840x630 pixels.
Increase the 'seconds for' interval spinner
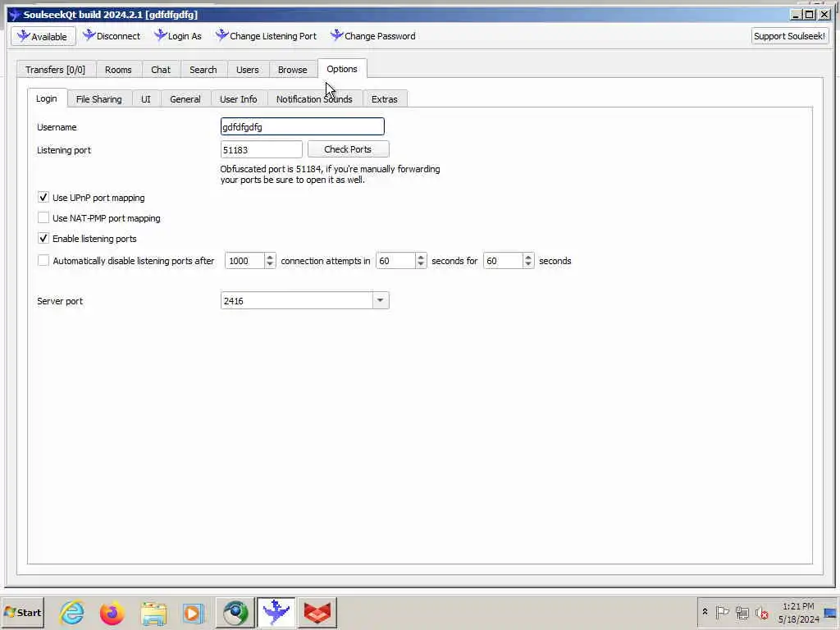point(421,257)
